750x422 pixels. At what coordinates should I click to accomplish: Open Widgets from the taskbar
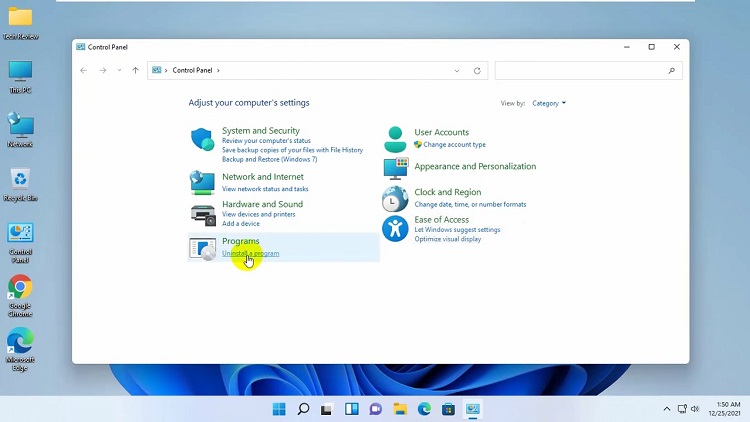pos(352,409)
